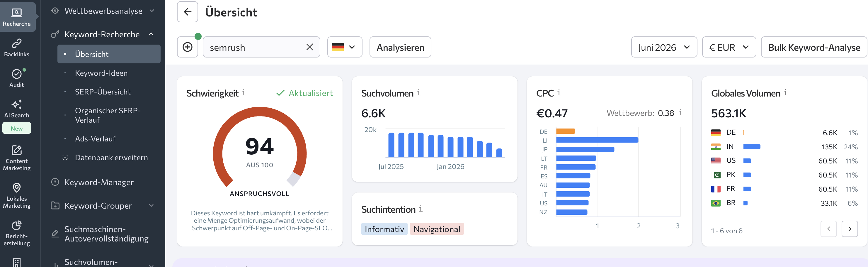Open the Audit sidebar section
This screenshot has height=267, width=868.
[x=17, y=78]
